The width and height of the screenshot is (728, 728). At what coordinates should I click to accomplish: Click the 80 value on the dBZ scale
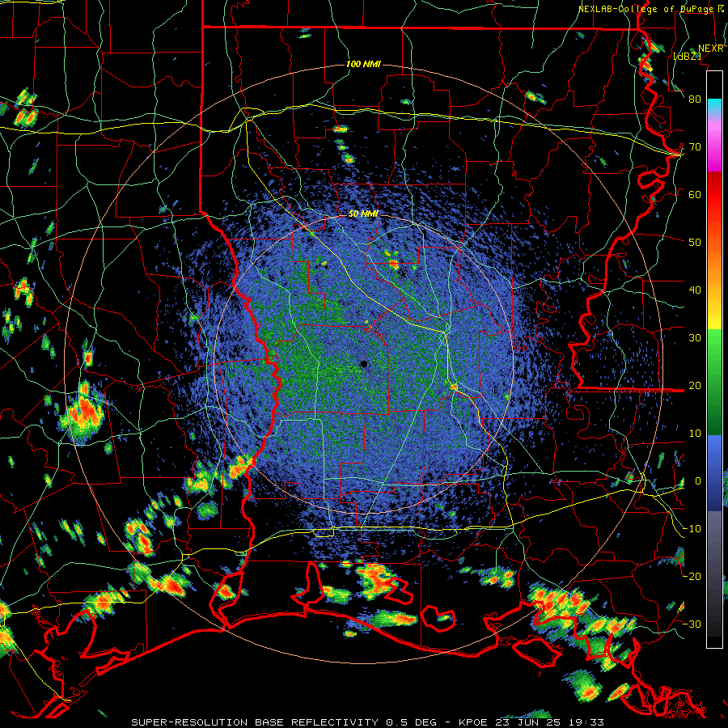695,99
